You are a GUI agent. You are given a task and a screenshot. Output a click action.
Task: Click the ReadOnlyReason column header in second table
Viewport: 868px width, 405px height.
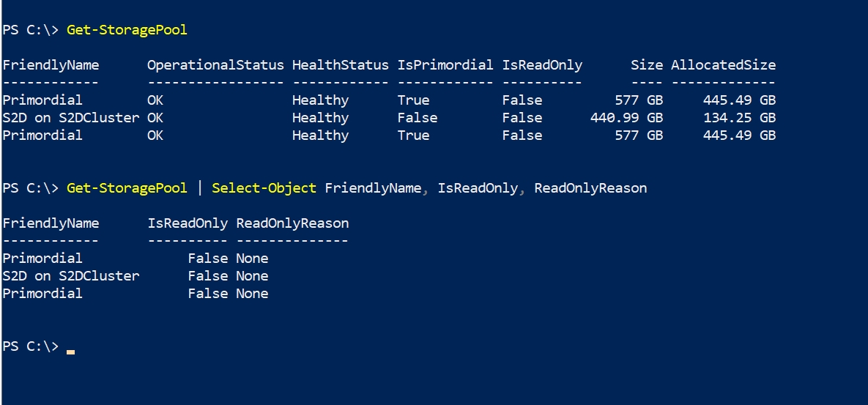click(292, 223)
